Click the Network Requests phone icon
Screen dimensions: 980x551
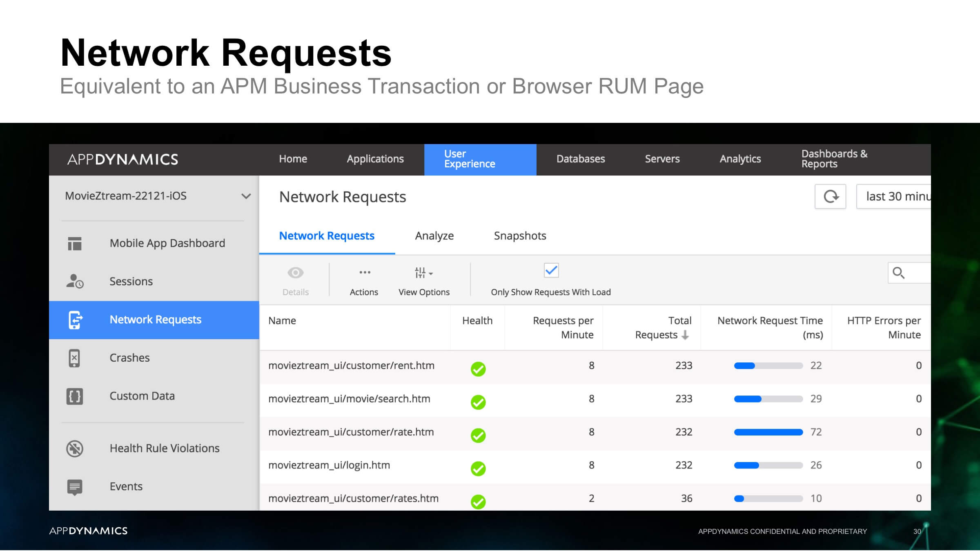coord(75,320)
